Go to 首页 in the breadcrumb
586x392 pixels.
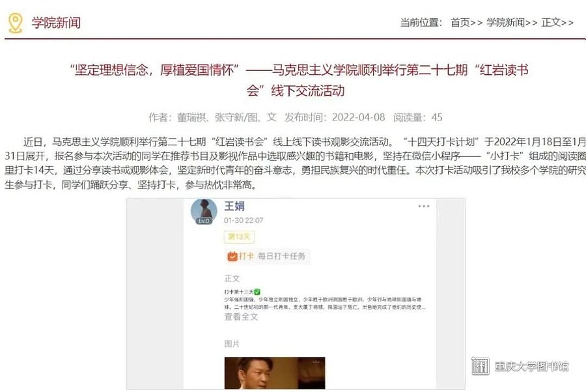[460, 23]
